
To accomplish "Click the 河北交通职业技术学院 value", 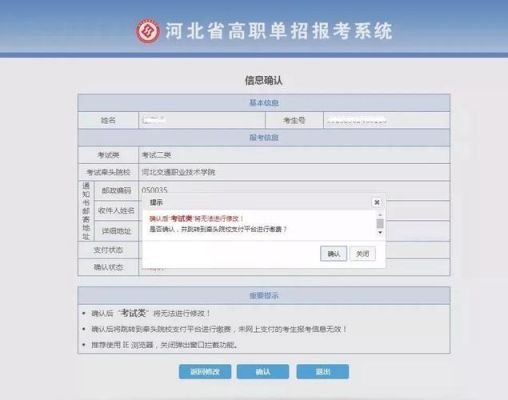I will coord(178,172).
